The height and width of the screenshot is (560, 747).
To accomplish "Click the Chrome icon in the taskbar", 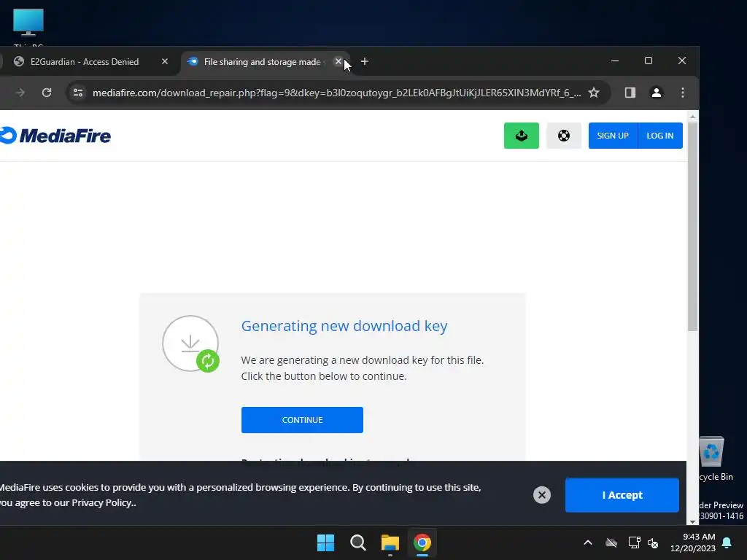I will [422, 542].
